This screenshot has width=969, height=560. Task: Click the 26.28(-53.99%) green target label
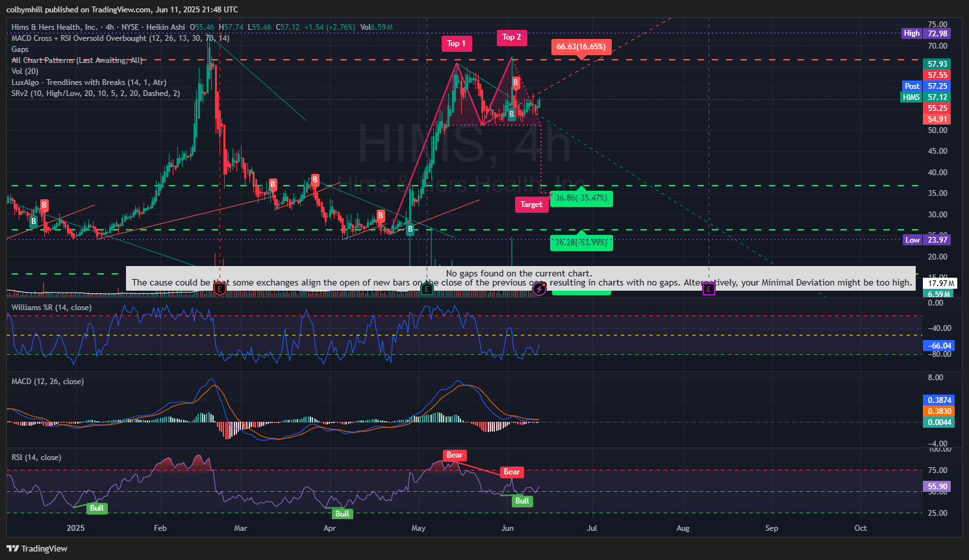tap(581, 243)
